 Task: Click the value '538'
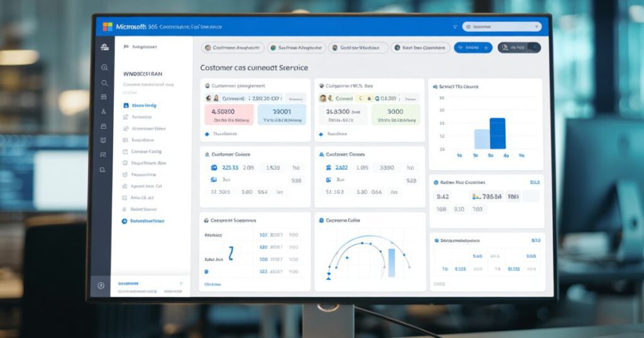coord(296,180)
